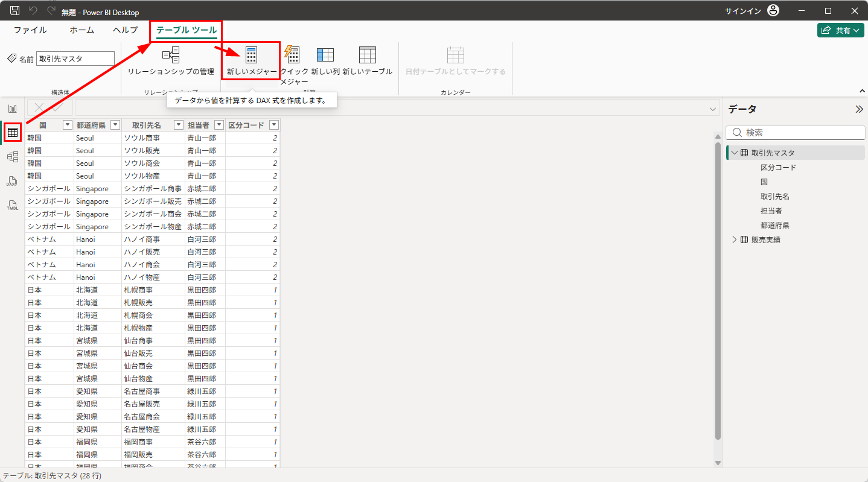
Task: Collapse the データ pane with double chevron
Action: pyautogui.click(x=859, y=109)
